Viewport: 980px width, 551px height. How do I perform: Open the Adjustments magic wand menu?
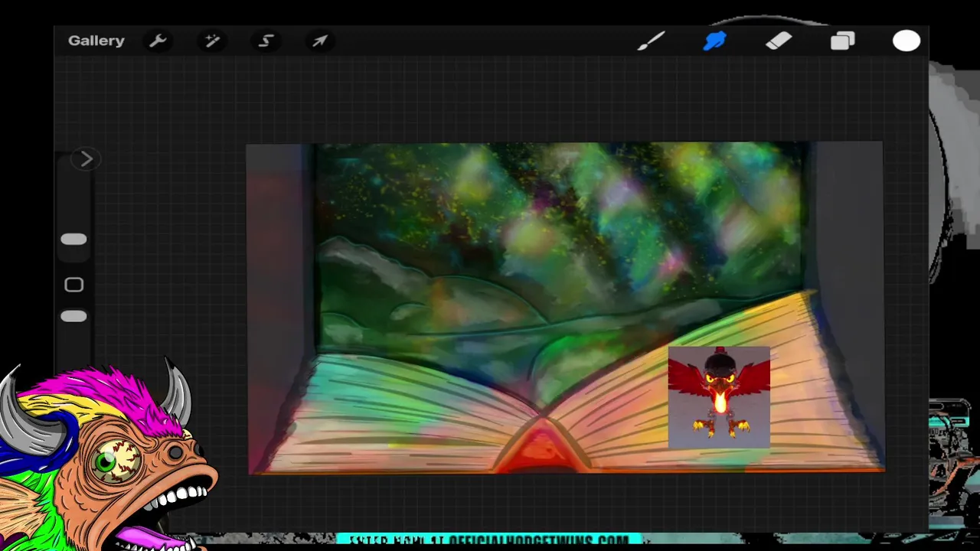click(x=212, y=41)
